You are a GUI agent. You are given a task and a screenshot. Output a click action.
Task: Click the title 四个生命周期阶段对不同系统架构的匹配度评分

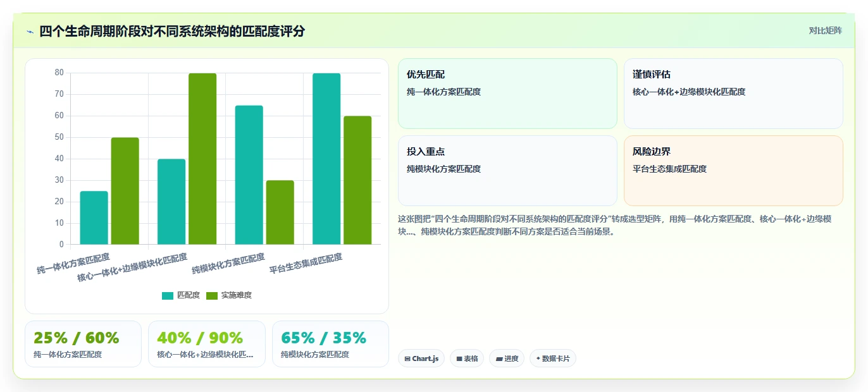point(172,31)
